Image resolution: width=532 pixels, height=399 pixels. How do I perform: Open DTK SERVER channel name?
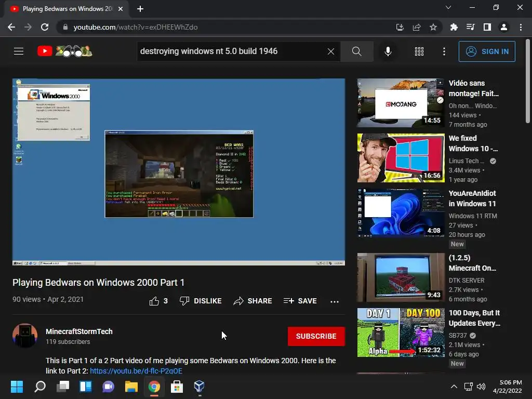467,280
